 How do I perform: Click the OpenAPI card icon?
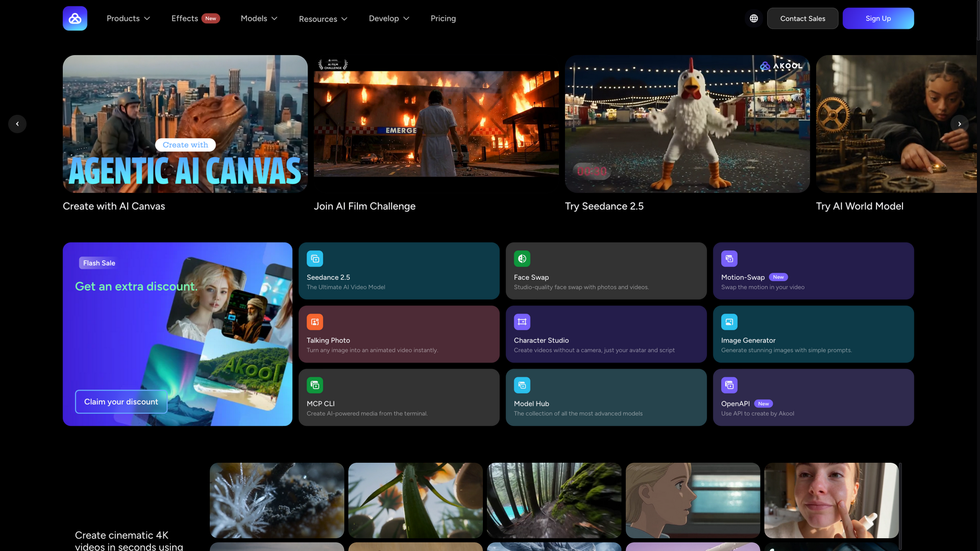pyautogui.click(x=729, y=385)
